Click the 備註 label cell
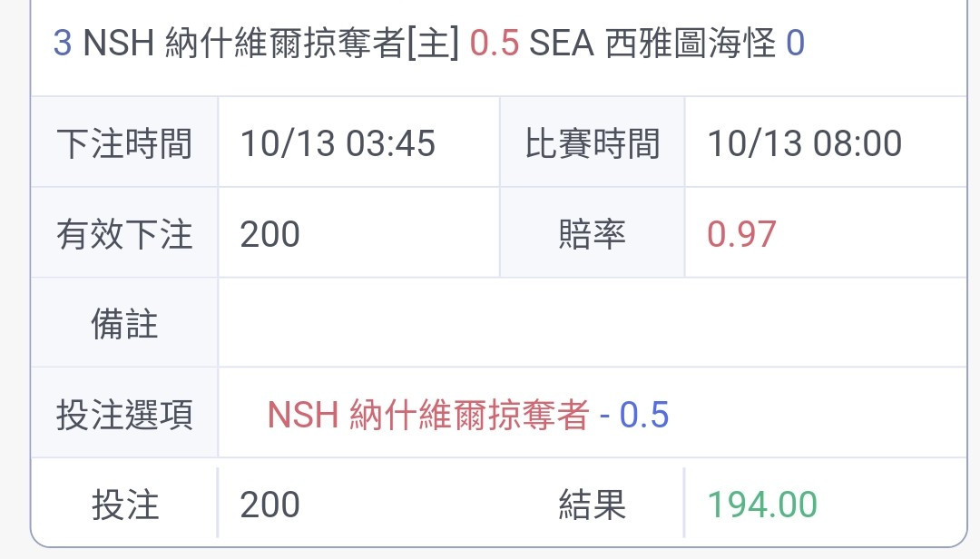 pos(124,323)
